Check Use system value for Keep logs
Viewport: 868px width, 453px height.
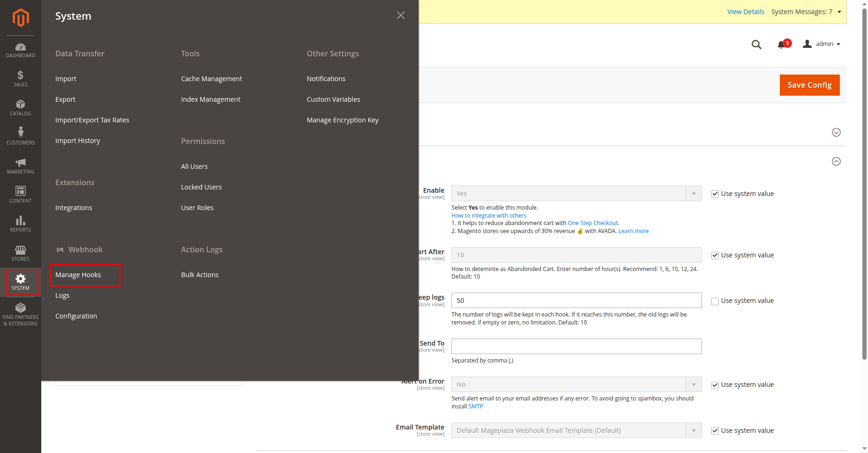click(715, 302)
